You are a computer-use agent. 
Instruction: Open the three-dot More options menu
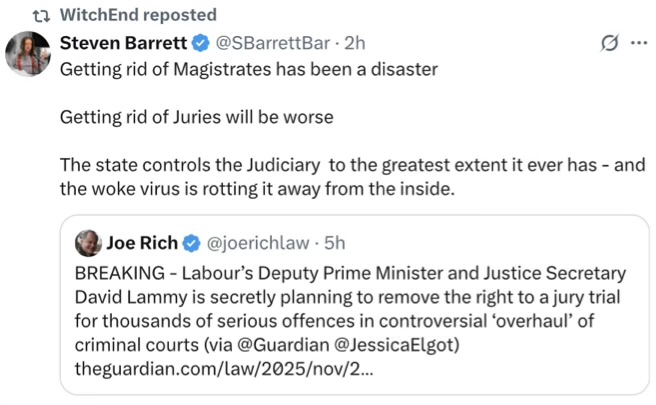coord(637,44)
